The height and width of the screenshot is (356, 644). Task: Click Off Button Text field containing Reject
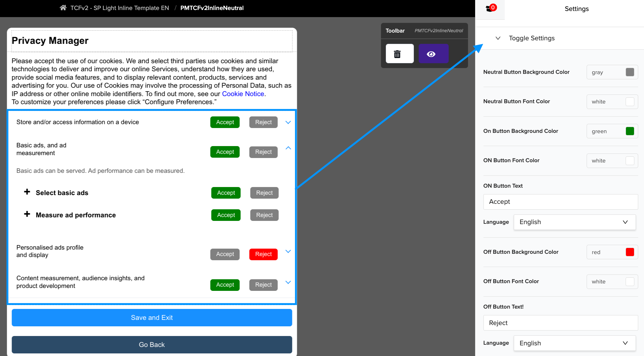(x=561, y=323)
